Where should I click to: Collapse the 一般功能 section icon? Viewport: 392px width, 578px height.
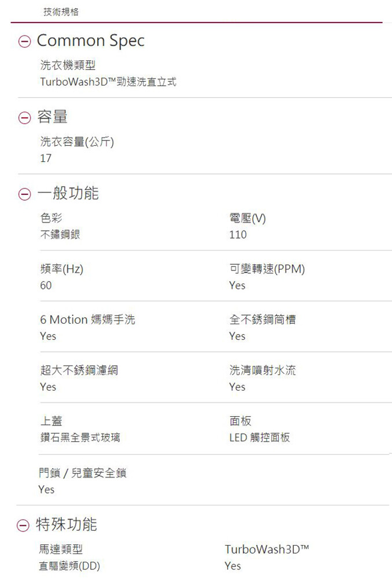click(24, 194)
